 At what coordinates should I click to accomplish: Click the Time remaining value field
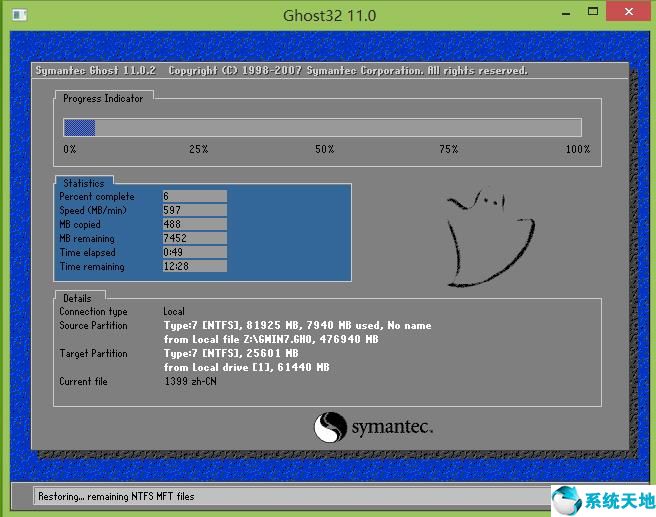click(x=194, y=267)
